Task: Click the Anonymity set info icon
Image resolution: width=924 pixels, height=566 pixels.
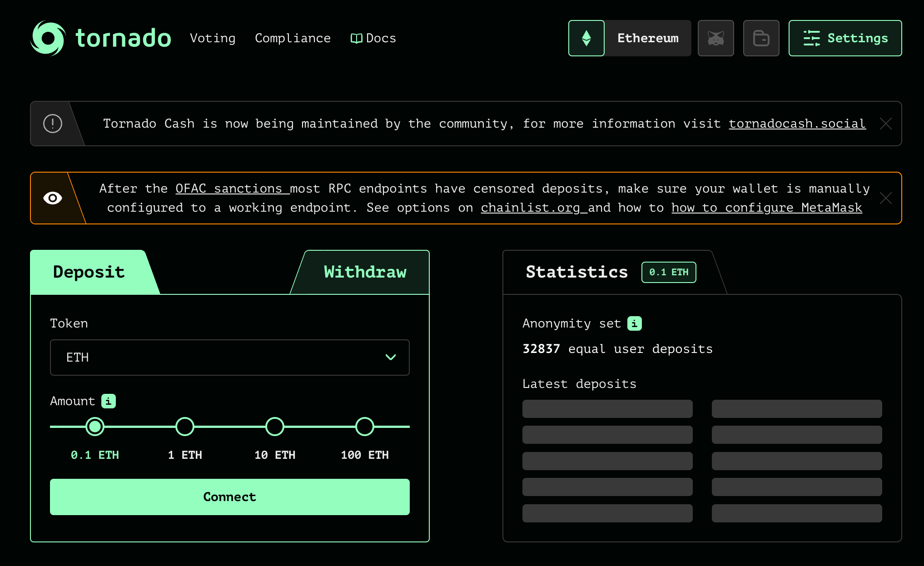Action: point(634,323)
